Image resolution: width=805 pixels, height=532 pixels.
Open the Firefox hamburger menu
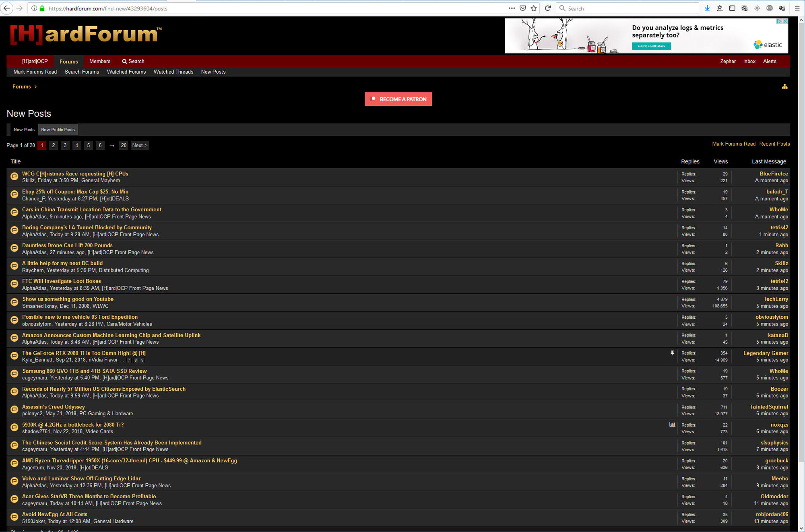pos(797,8)
